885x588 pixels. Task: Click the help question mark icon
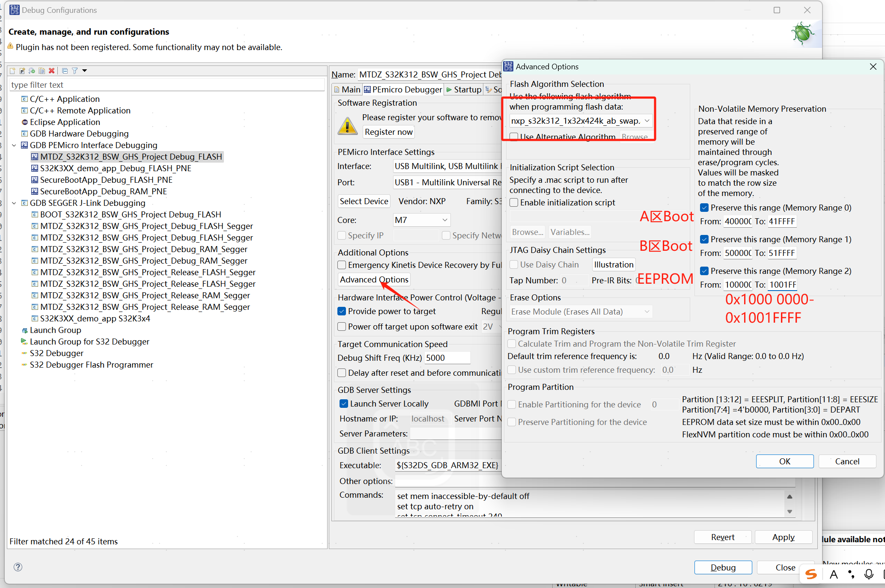tap(18, 567)
